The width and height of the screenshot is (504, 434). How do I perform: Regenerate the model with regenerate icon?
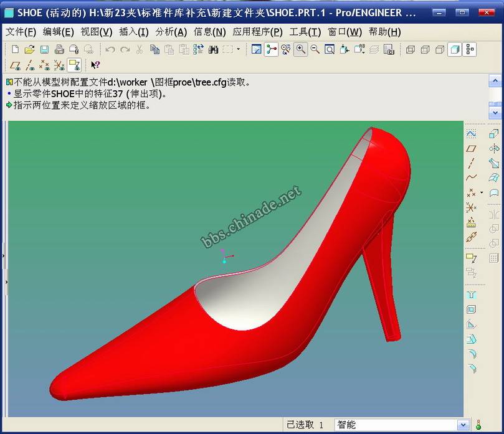[198, 49]
